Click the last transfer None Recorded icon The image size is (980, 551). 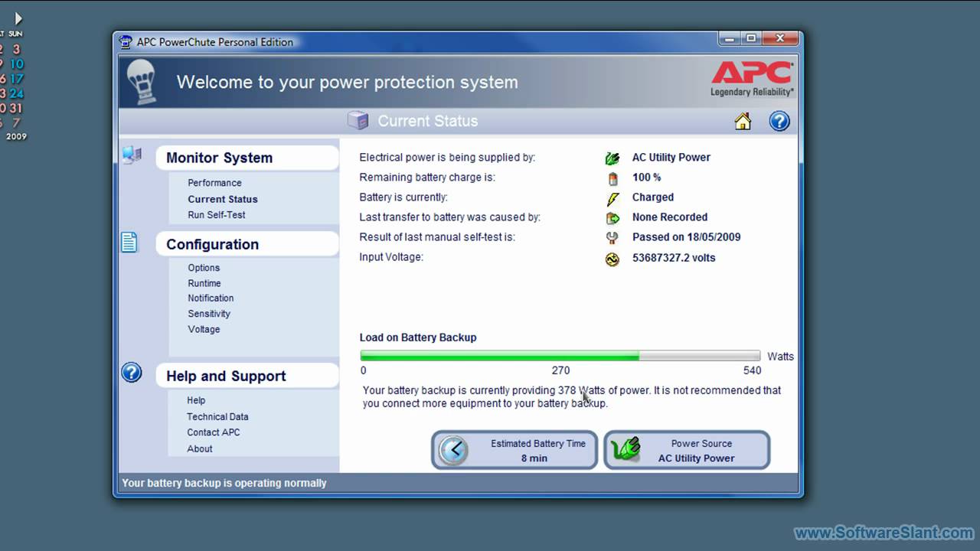[612, 218]
